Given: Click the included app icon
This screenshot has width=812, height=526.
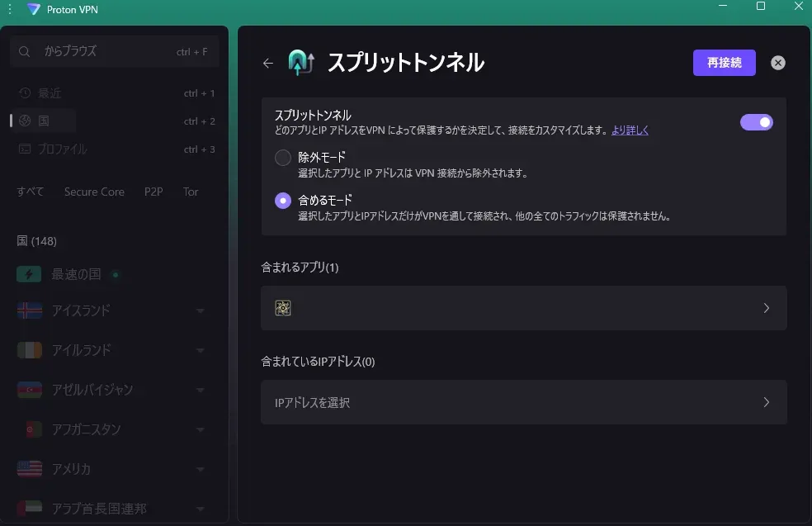Looking at the screenshot, I should coord(283,308).
